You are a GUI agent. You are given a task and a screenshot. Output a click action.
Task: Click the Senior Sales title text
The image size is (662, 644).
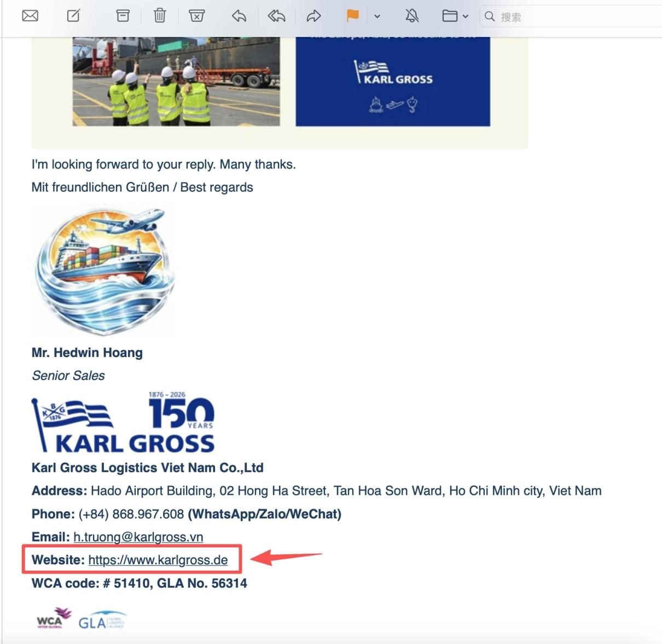click(68, 376)
